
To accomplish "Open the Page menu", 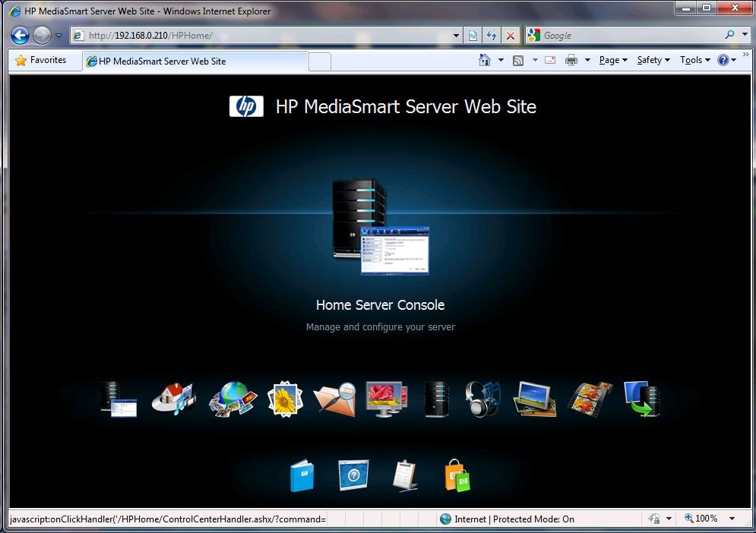I will tap(613, 60).
